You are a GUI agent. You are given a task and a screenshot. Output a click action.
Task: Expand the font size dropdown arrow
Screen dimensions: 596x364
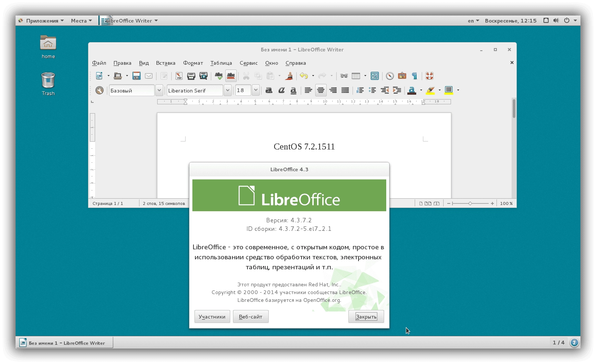point(256,90)
